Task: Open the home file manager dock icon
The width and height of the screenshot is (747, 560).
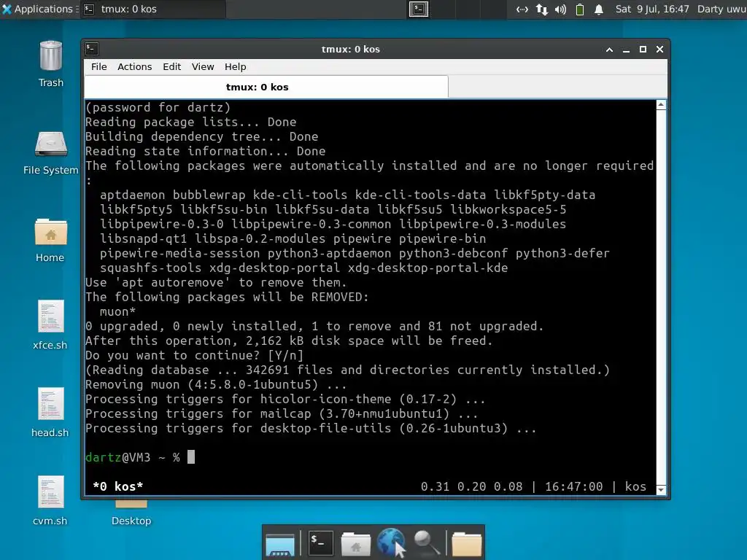Action: [x=355, y=544]
